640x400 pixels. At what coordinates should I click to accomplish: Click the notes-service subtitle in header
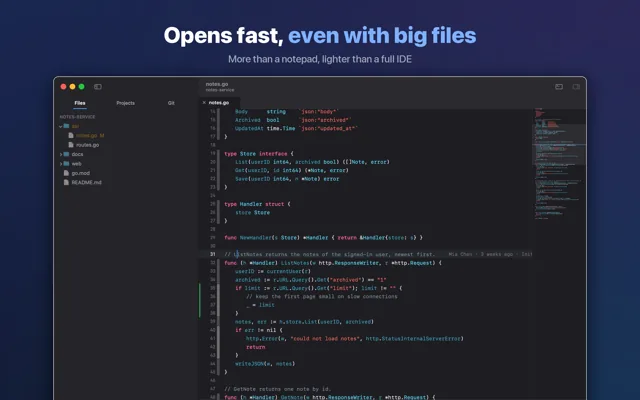click(220, 90)
